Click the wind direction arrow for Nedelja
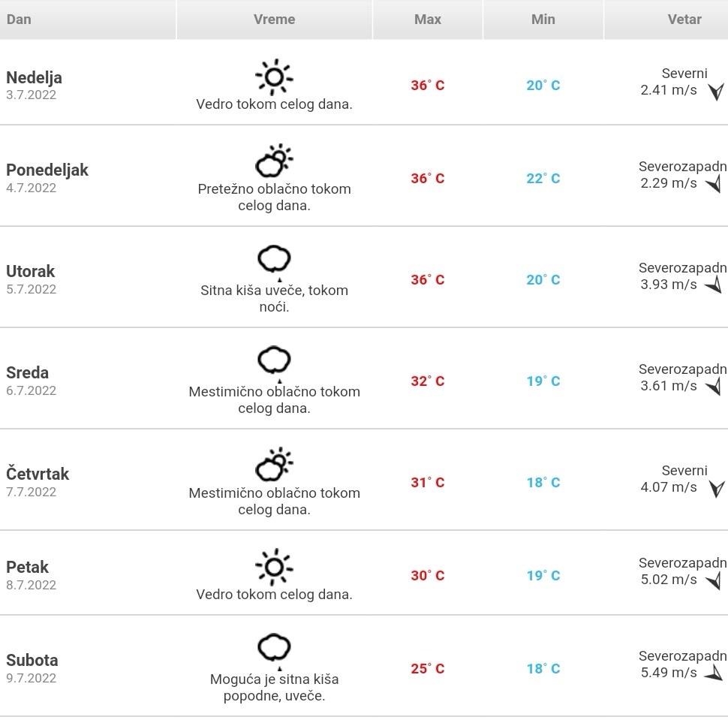The image size is (728, 720). [716, 92]
